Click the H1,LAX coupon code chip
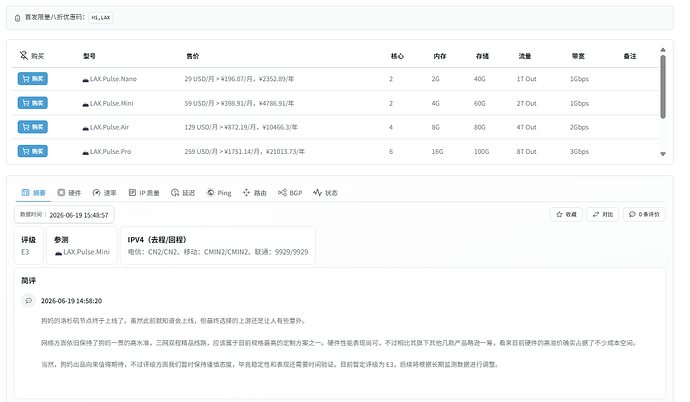690x402 pixels. pos(101,18)
